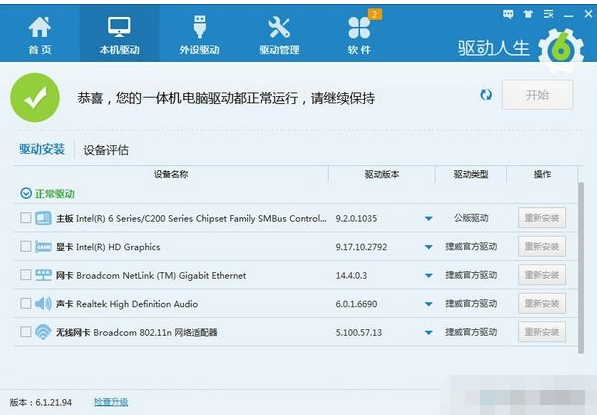
Task: Click the 驱动人生 gear logo
Action: [x=561, y=50]
